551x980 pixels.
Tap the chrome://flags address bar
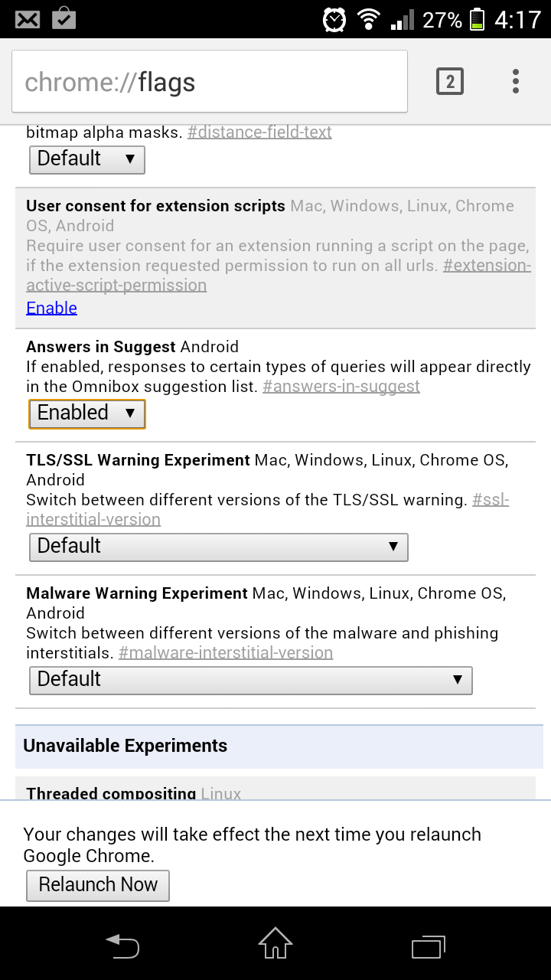tap(209, 81)
